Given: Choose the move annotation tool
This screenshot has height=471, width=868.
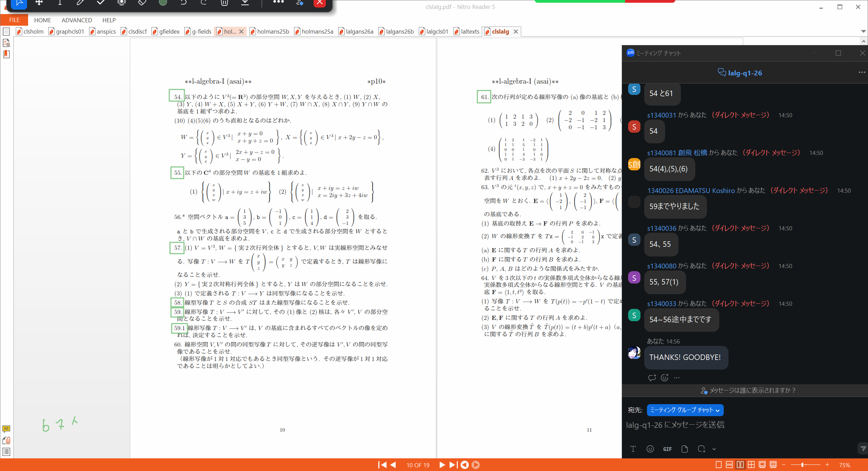Looking at the screenshot, I should (x=39, y=3).
